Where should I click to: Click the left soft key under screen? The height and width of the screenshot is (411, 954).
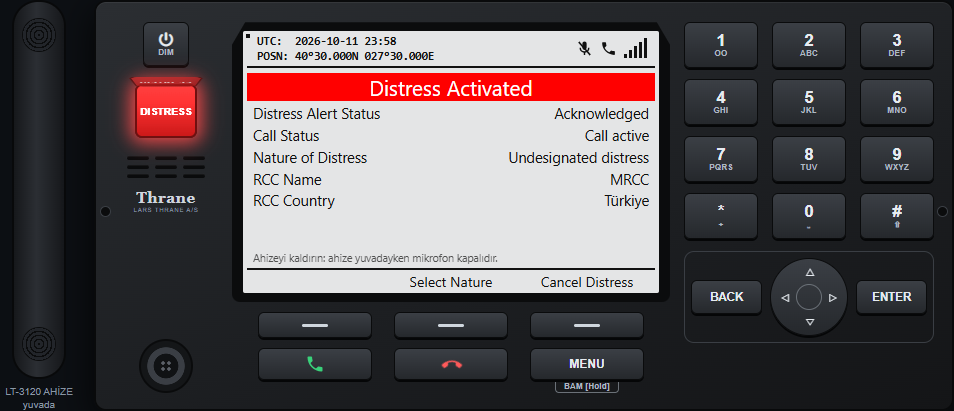[315, 325]
